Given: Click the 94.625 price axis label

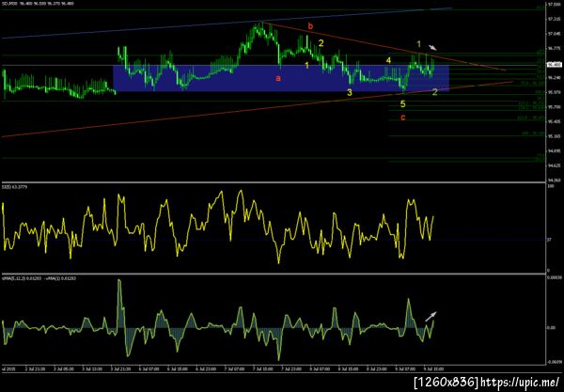Looking at the screenshot, I should click(x=555, y=165).
